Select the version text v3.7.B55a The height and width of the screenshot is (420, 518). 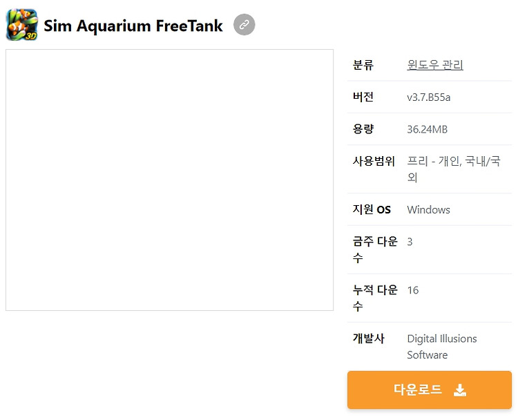pos(428,97)
